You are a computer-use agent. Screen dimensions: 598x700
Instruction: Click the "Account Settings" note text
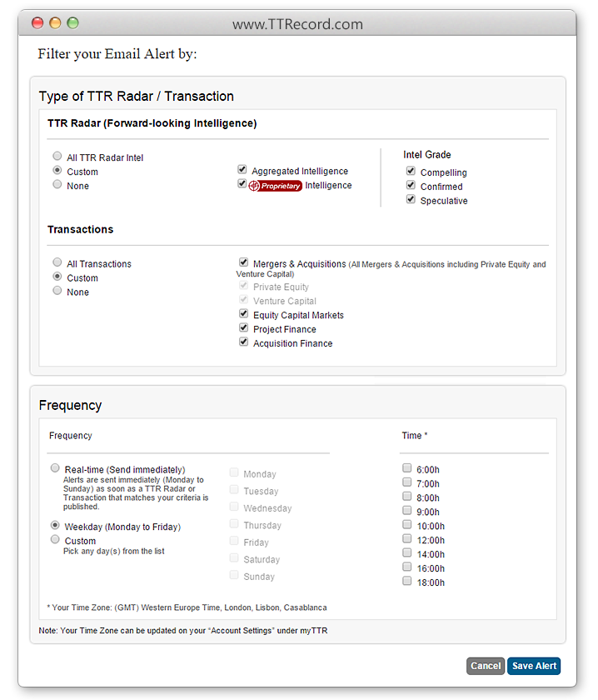[x=183, y=631]
